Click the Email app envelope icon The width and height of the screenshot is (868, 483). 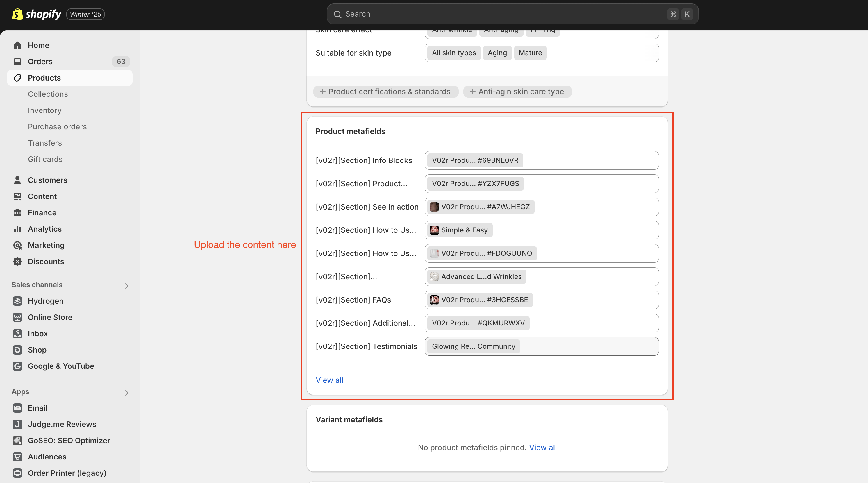coord(17,408)
